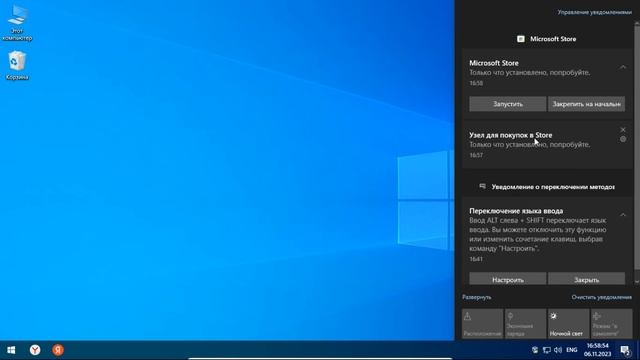Open the red Yandex app on taskbar
Image resolution: width=640 pixels, height=360 pixels.
58,350
